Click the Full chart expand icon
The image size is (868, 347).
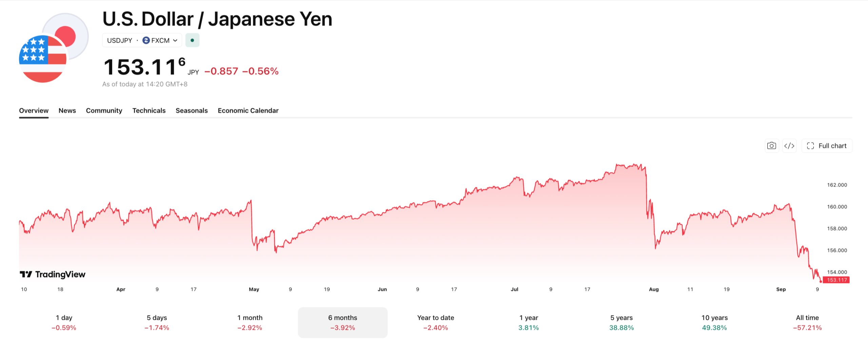[x=810, y=146]
